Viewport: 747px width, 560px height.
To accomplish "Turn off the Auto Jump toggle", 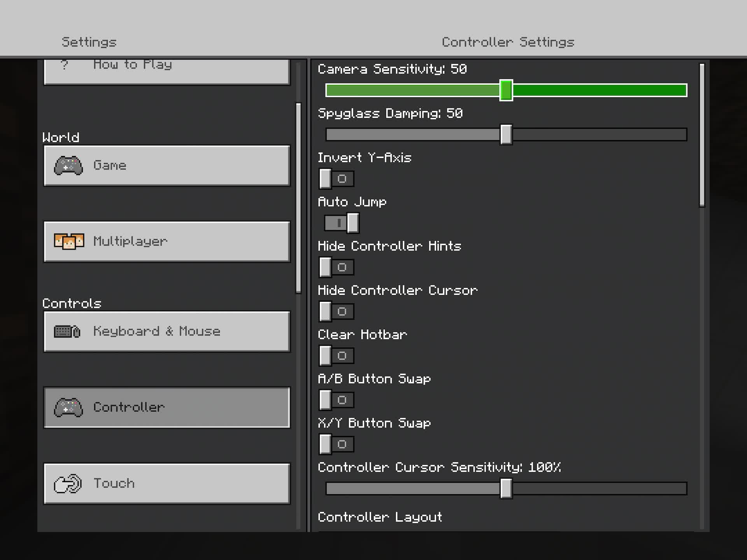I will 342,223.
